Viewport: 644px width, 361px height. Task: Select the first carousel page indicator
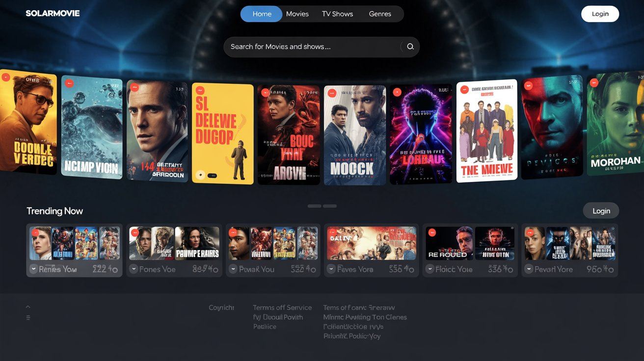[x=314, y=206]
